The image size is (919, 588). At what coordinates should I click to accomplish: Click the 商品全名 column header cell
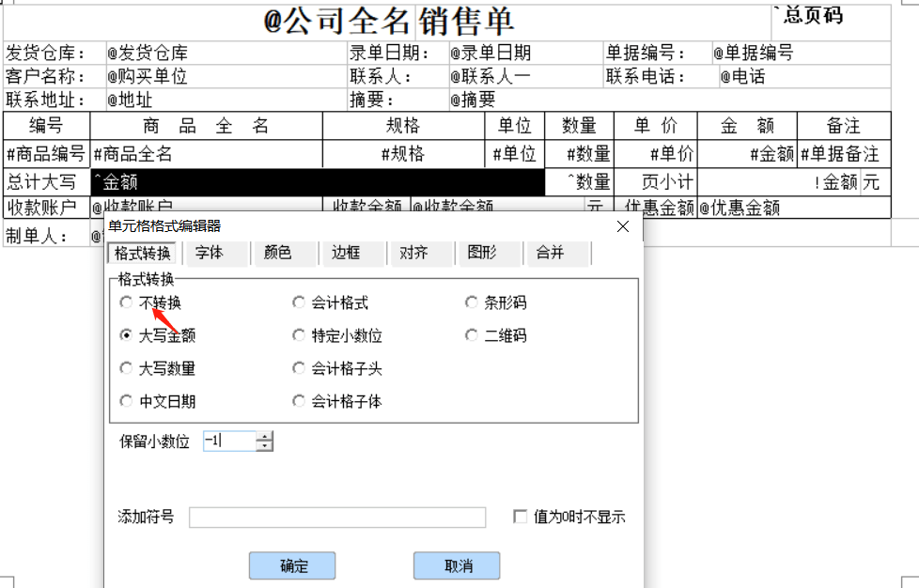coord(207,126)
